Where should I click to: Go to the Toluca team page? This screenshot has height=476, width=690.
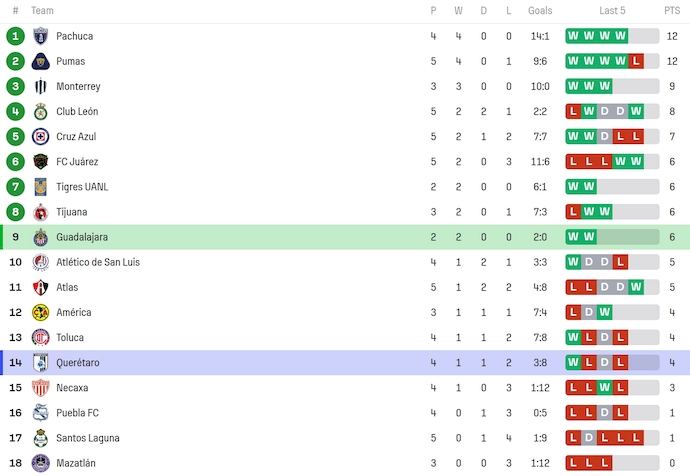(70, 337)
